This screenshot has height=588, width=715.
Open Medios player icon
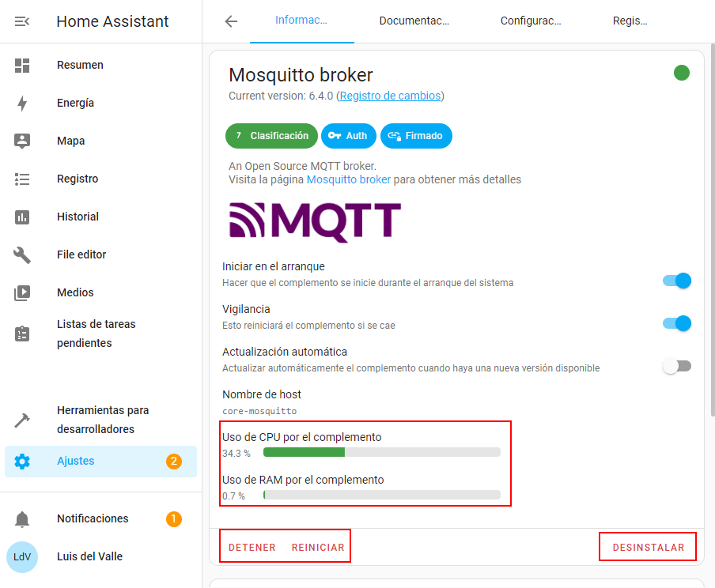(22, 293)
